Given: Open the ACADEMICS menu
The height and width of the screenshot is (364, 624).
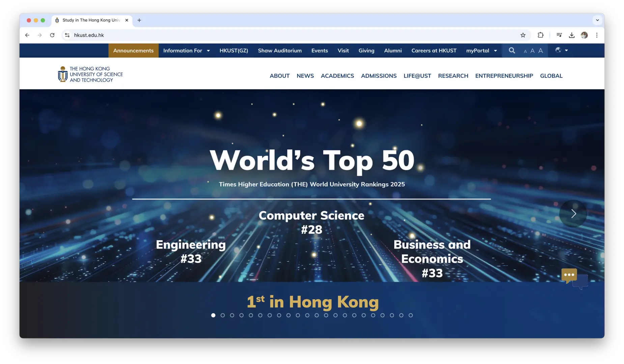Looking at the screenshot, I should [x=337, y=76].
